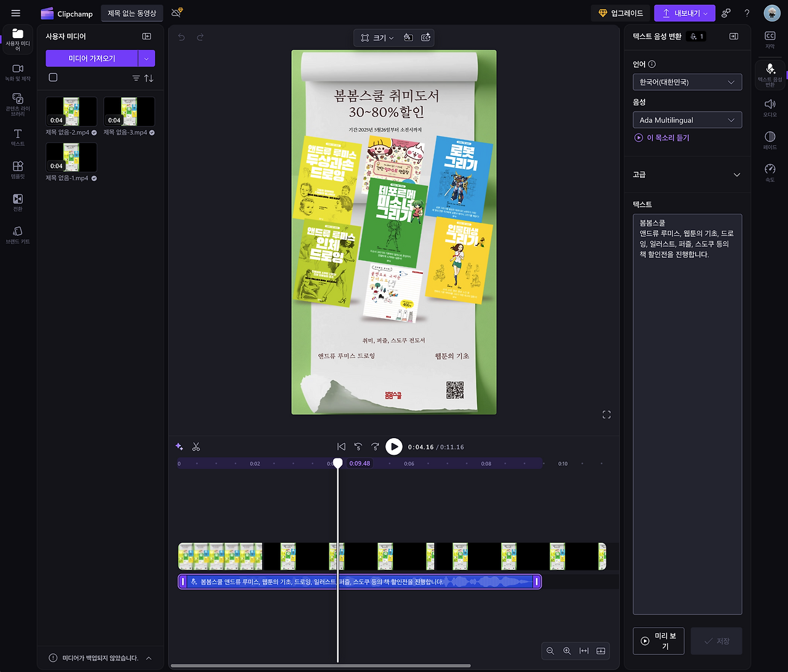Image resolution: width=788 pixels, height=672 pixels.
Task: Click the horizontal timeline scrollbar
Action: [320, 665]
